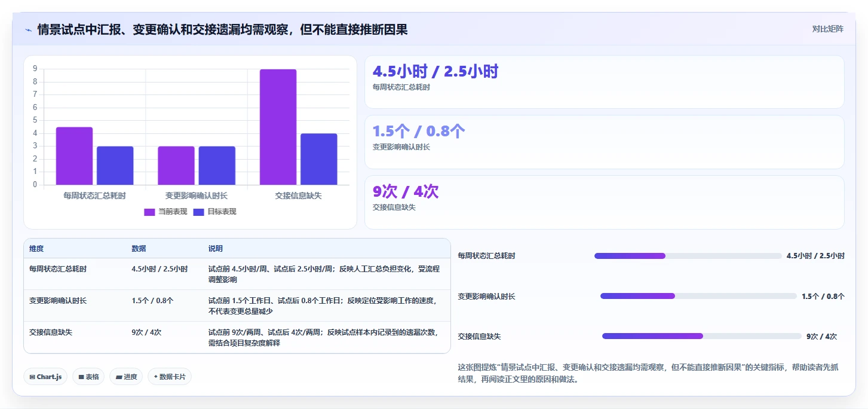
Task: Click the description starting 试点前 1.5个工作日
Action: coord(323,306)
